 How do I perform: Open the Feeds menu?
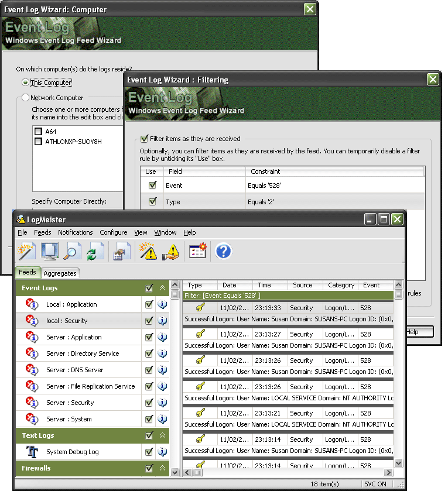(x=43, y=232)
